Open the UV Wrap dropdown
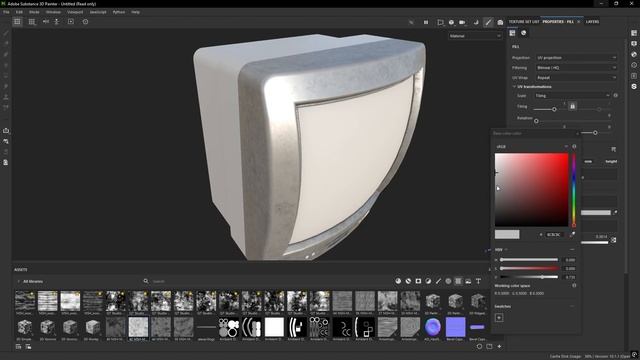640x360 pixels. 576,78
